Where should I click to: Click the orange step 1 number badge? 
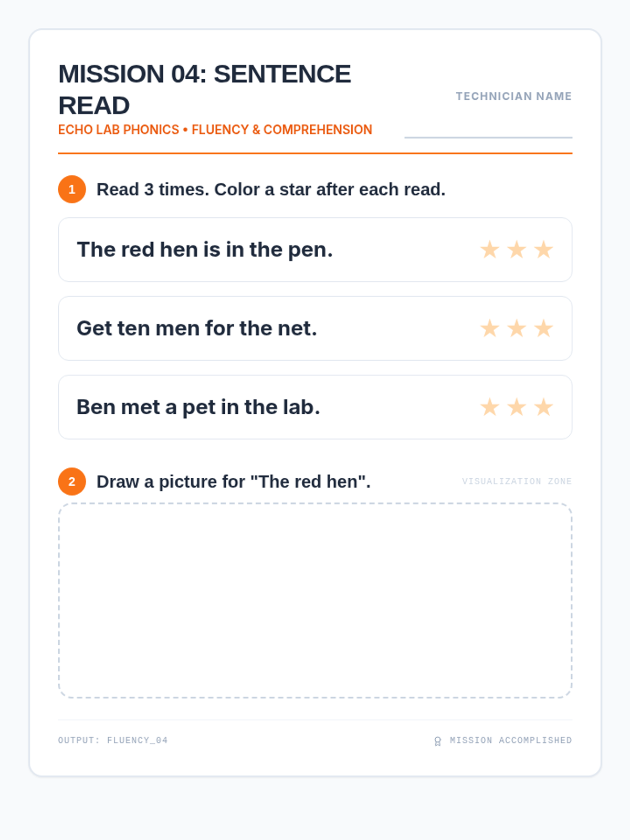(x=72, y=189)
